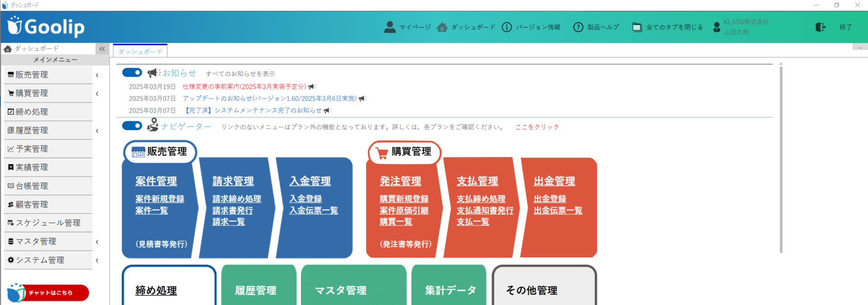Click the 顧客管理 people icon
The height and width of the screenshot is (305, 868).
click(x=11, y=204)
